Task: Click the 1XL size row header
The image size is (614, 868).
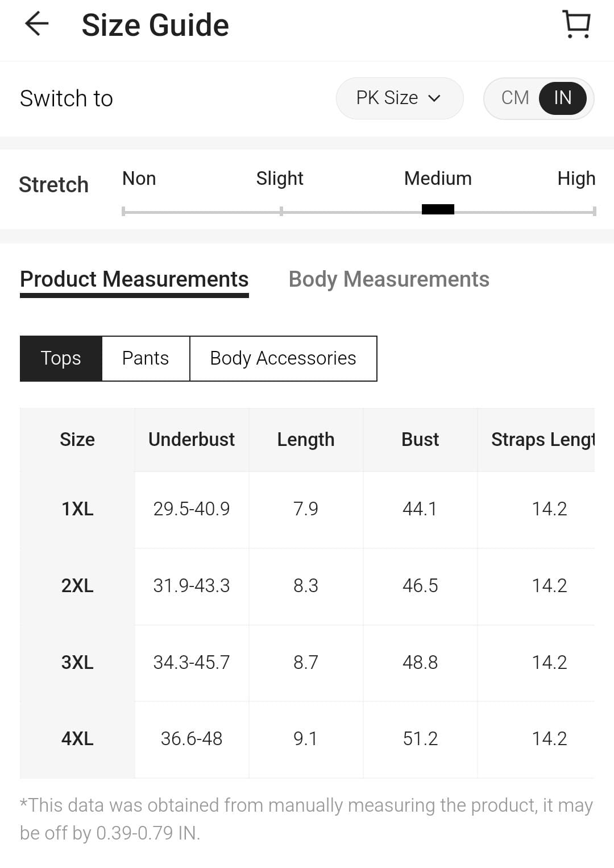Action: point(77,509)
